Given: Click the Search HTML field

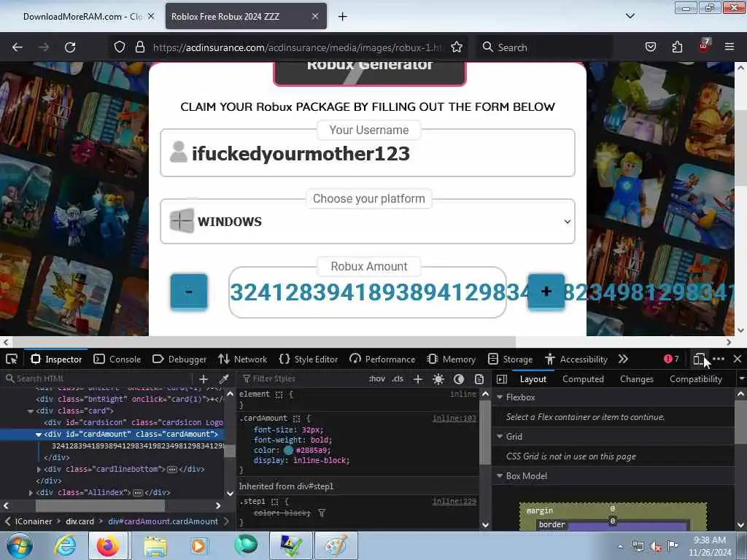Looking at the screenshot, I should point(98,378).
